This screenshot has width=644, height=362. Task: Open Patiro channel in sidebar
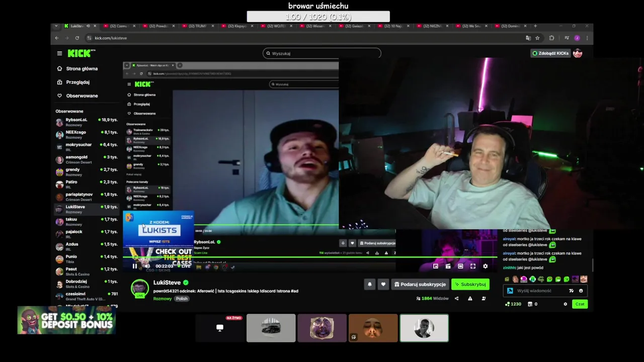[x=87, y=184]
